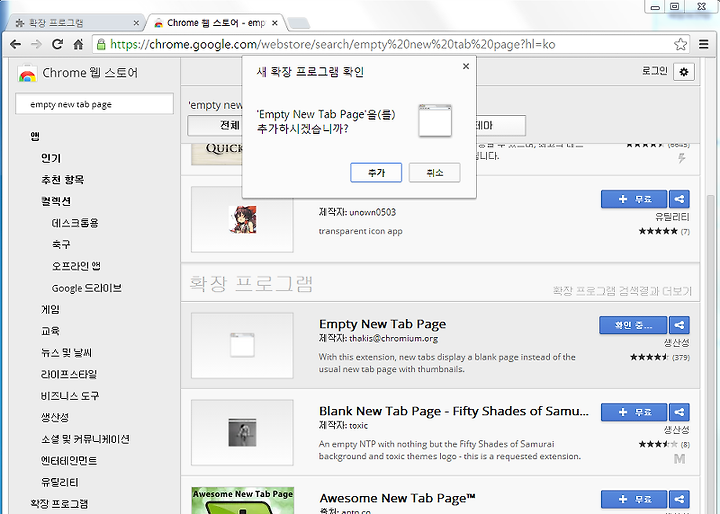The height and width of the screenshot is (514, 720).
Task: Open the 데스크톱용 collection
Action: (75, 223)
